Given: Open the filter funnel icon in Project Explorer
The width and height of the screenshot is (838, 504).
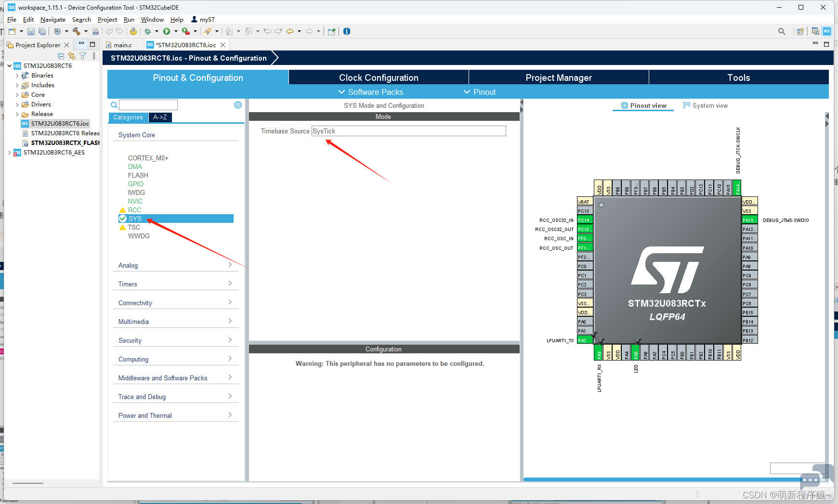Looking at the screenshot, I should (x=83, y=56).
